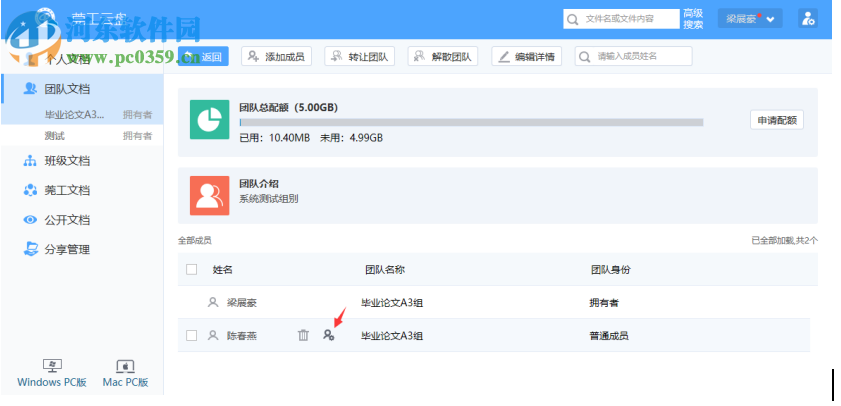This screenshot has height=406, width=841.
Task: Open the 梁展豪 user account dropdown
Action: coord(750,19)
